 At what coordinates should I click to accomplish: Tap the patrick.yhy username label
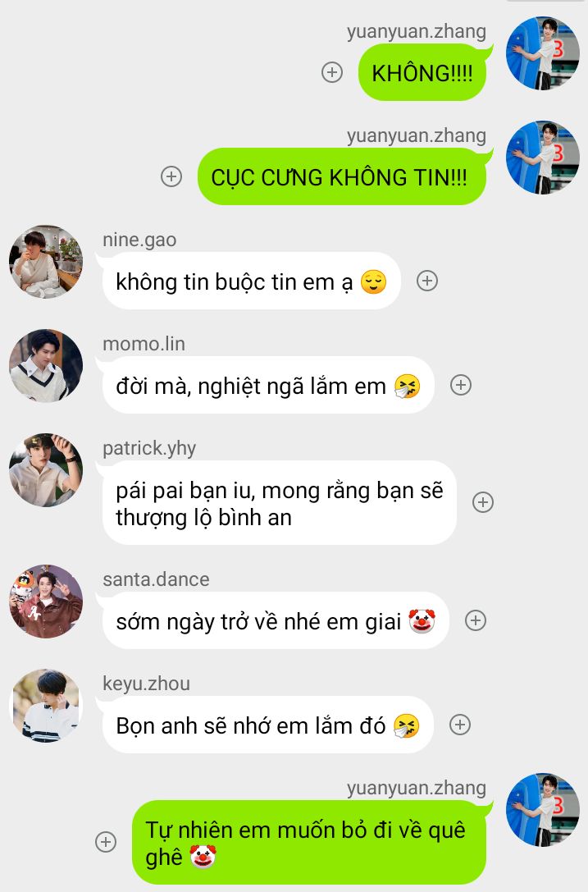pos(149,448)
